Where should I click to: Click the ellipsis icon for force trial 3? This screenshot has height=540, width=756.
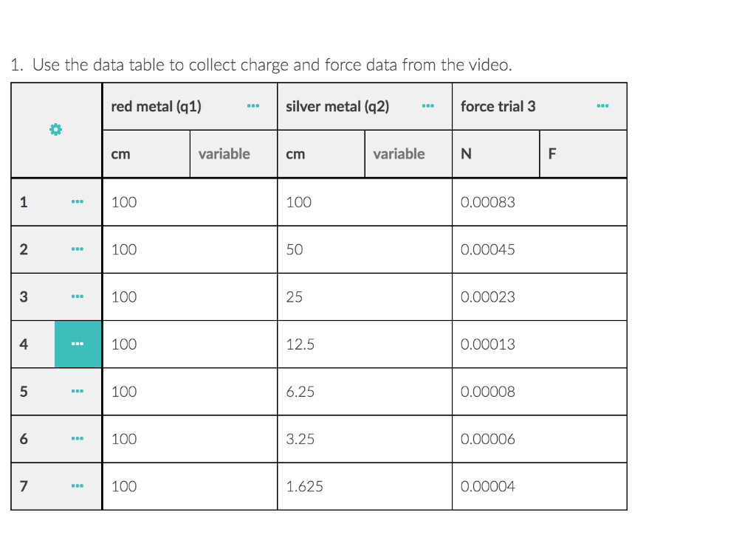(x=602, y=105)
